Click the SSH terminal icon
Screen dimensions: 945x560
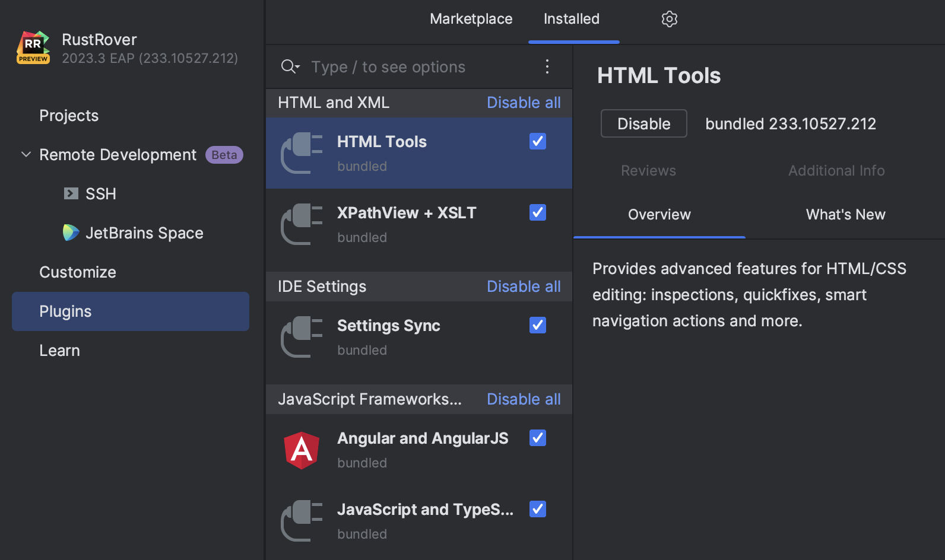point(71,193)
